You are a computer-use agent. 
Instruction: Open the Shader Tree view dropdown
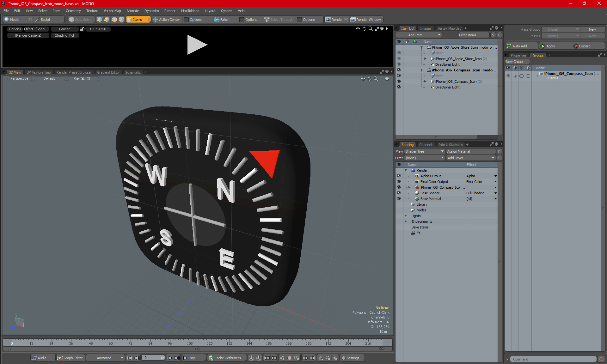pos(425,151)
